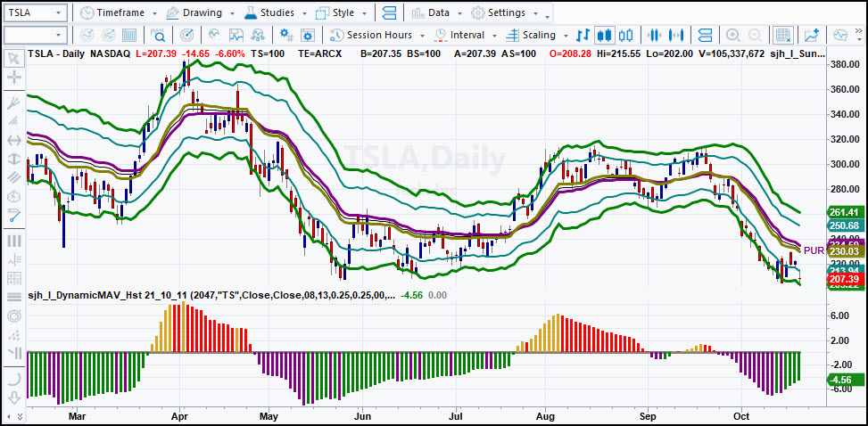Open the Data menu
868x426 pixels.
(430, 12)
